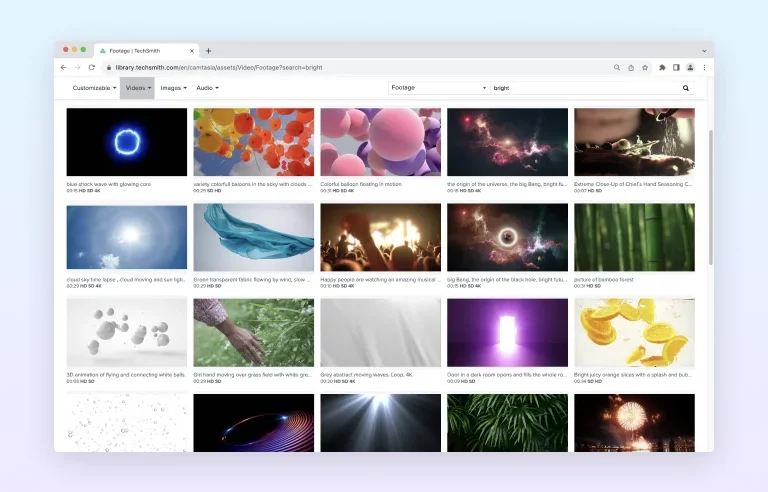Open the Customizable dropdown menu
This screenshot has height=492, width=768.
click(94, 88)
